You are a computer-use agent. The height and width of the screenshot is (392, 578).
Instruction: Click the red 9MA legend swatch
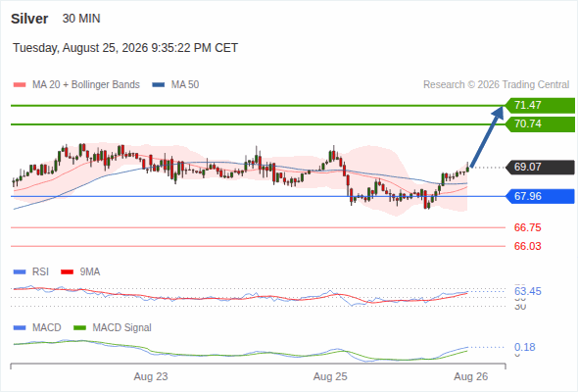point(67,272)
